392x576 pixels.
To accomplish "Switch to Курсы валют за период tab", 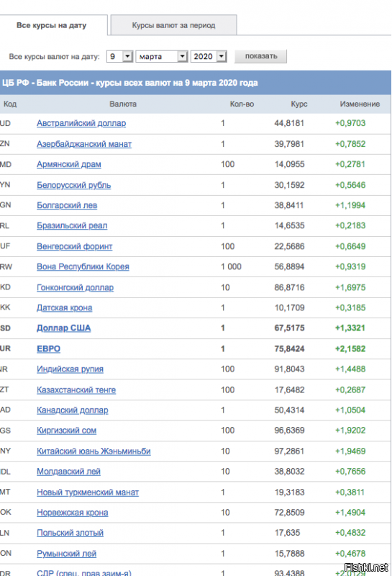I will click(x=173, y=25).
